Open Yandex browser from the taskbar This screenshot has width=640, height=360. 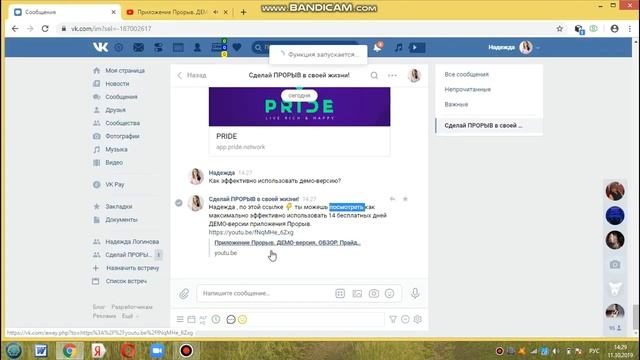98,351
